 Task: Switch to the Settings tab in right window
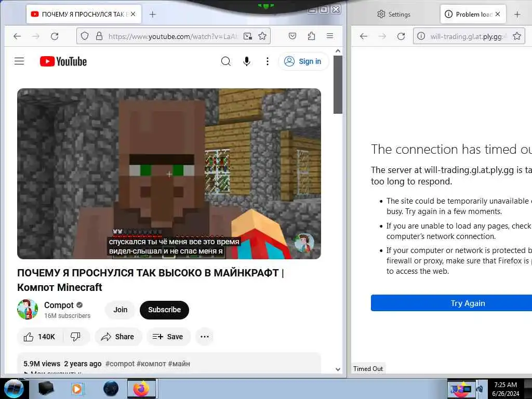coord(394,14)
